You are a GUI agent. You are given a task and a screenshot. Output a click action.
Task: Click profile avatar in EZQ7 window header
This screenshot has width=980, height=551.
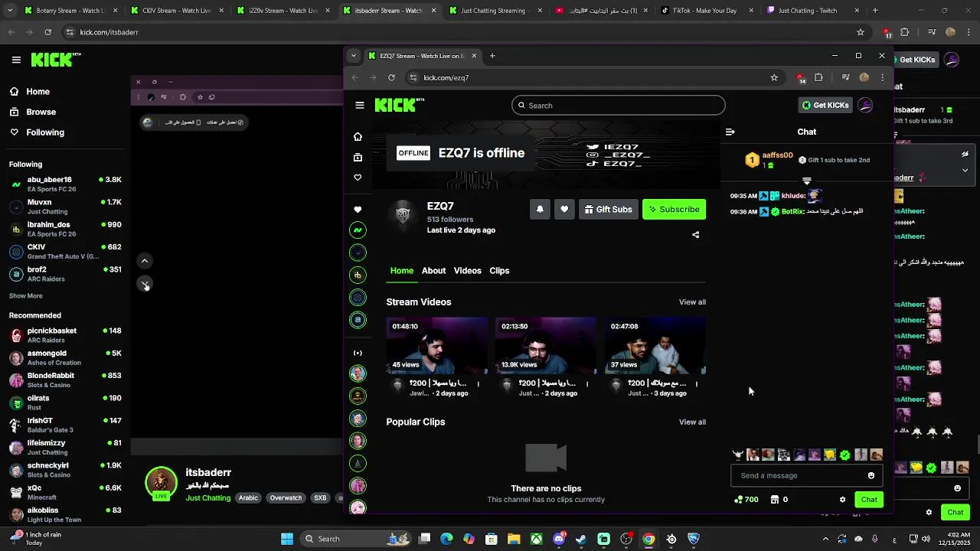tap(865, 106)
